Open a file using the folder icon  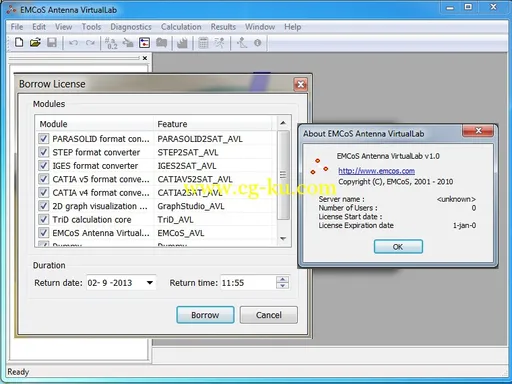(x=35, y=43)
